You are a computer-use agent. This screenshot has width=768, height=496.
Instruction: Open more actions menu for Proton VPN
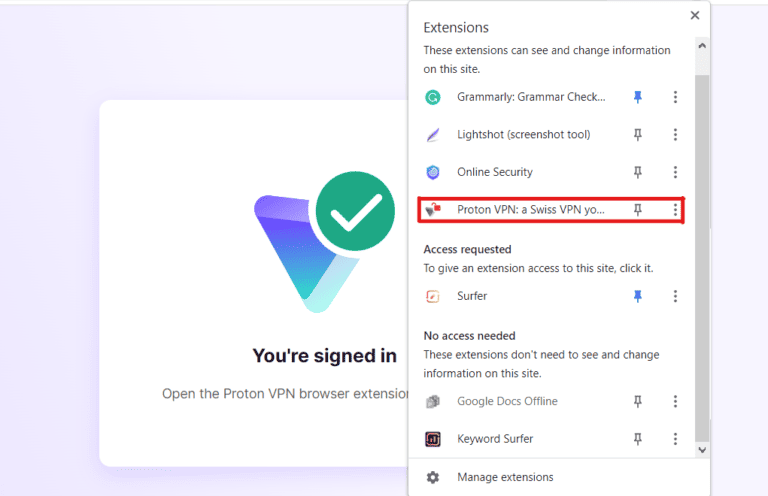[675, 210]
